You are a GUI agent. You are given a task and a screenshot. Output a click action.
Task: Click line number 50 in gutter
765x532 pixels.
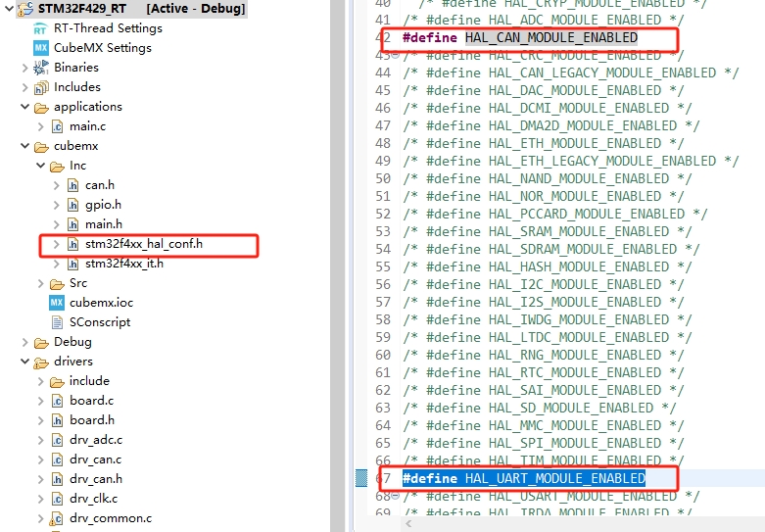click(383, 178)
